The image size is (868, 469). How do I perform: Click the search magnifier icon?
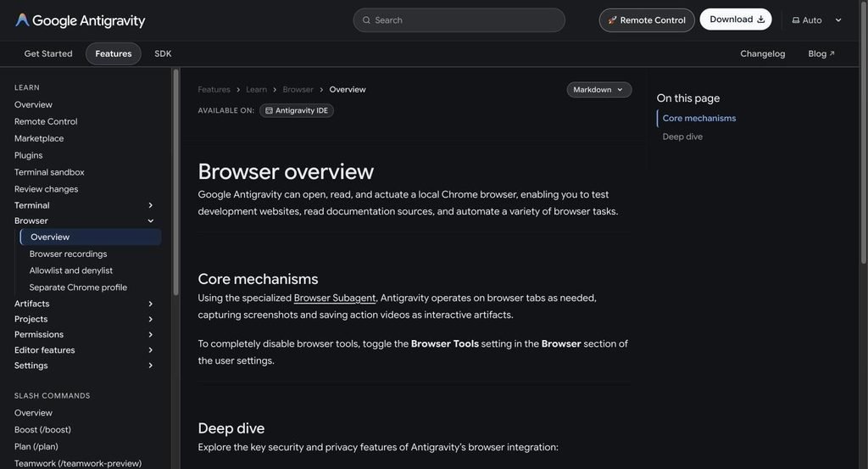pos(366,20)
